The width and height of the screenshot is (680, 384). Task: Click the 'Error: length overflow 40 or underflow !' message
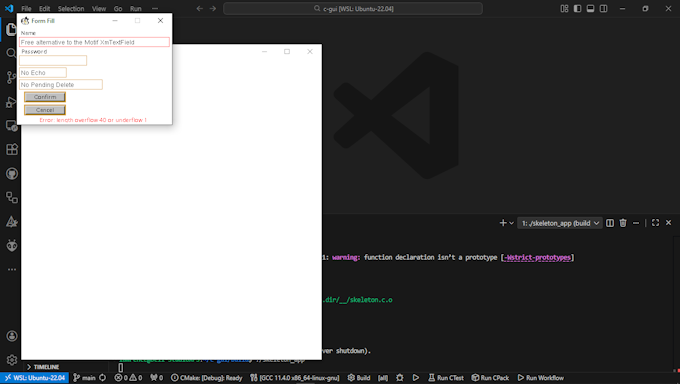93,120
